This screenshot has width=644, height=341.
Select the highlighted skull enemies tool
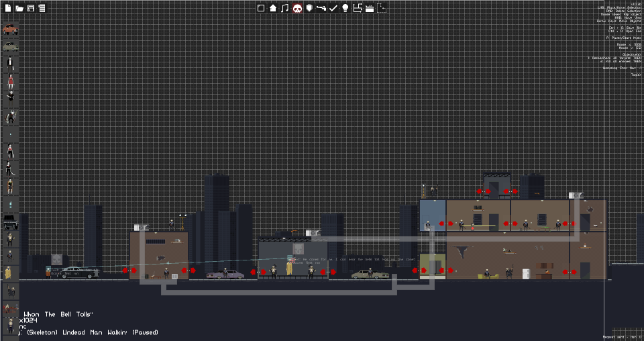pyautogui.click(x=297, y=8)
